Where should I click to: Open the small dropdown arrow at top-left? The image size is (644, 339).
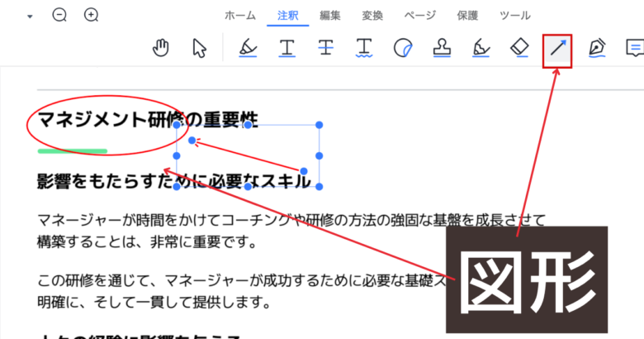click(x=31, y=16)
